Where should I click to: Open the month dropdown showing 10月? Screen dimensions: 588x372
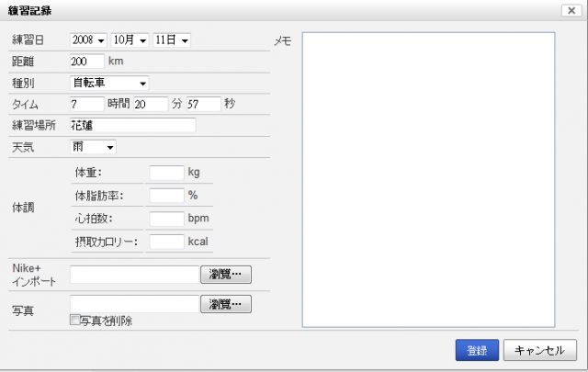tap(130, 40)
